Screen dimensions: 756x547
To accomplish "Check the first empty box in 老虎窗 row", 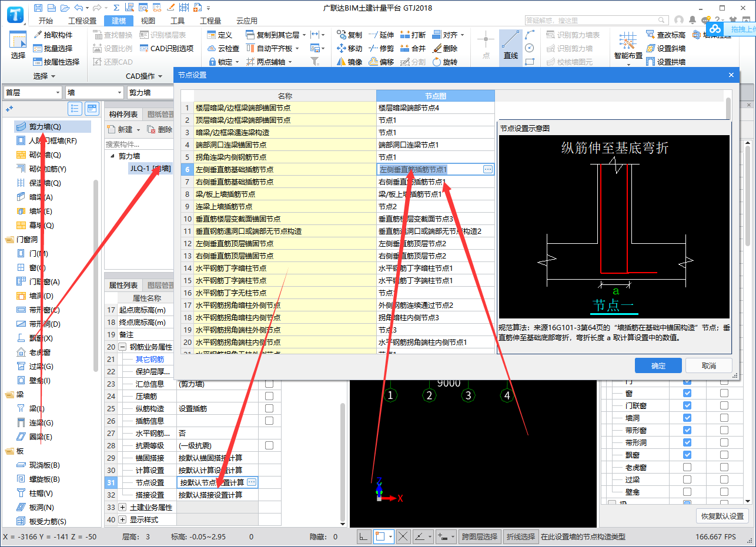I will [x=687, y=467].
